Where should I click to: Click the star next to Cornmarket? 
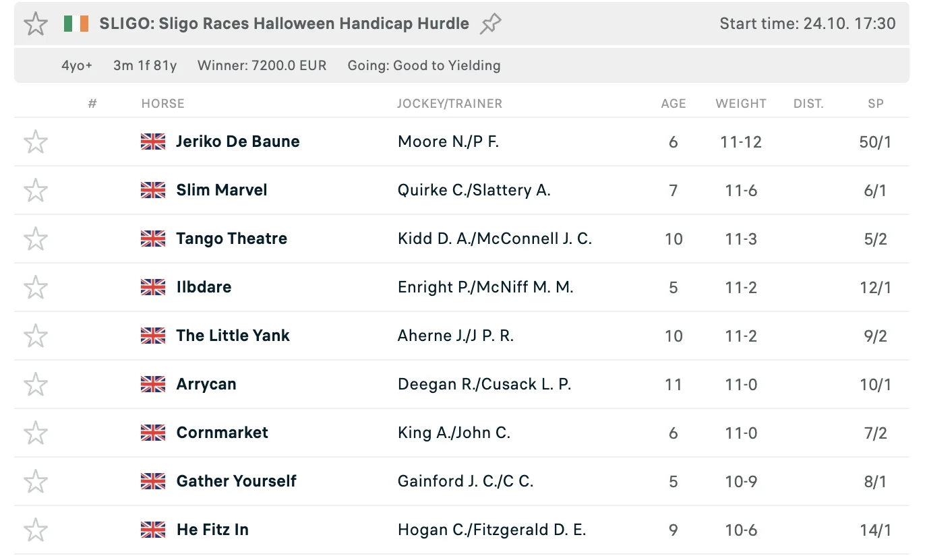36,433
